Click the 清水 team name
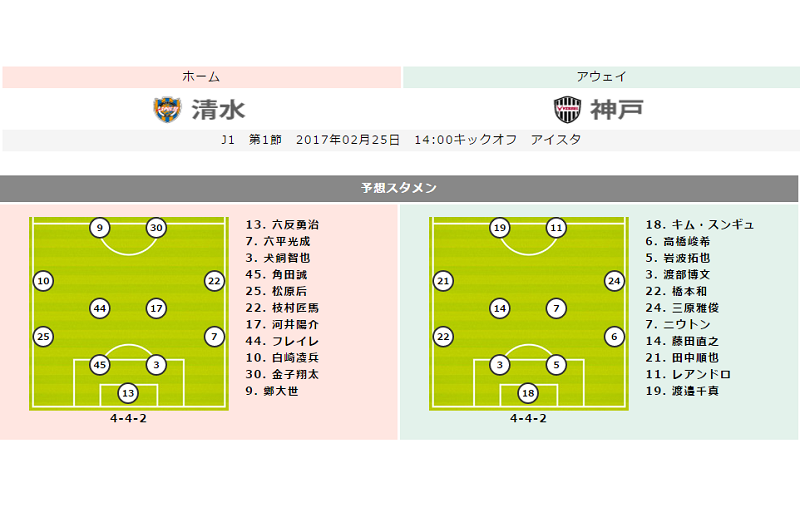Screen dimensions: 800x532 point(217,109)
